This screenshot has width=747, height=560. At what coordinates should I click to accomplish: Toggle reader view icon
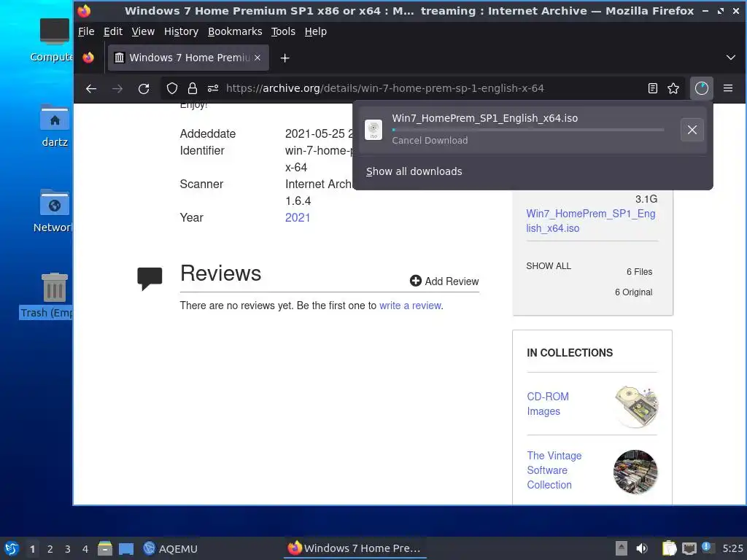click(653, 88)
